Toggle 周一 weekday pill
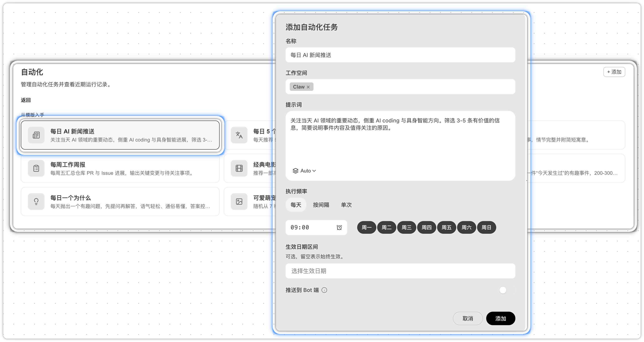The height and width of the screenshot is (342, 644). point(367,228)
